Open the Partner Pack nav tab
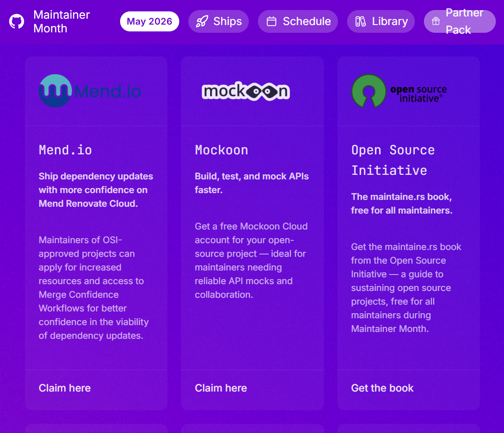The width and height of the screenshot is (504, 433). tap(459, 21)
